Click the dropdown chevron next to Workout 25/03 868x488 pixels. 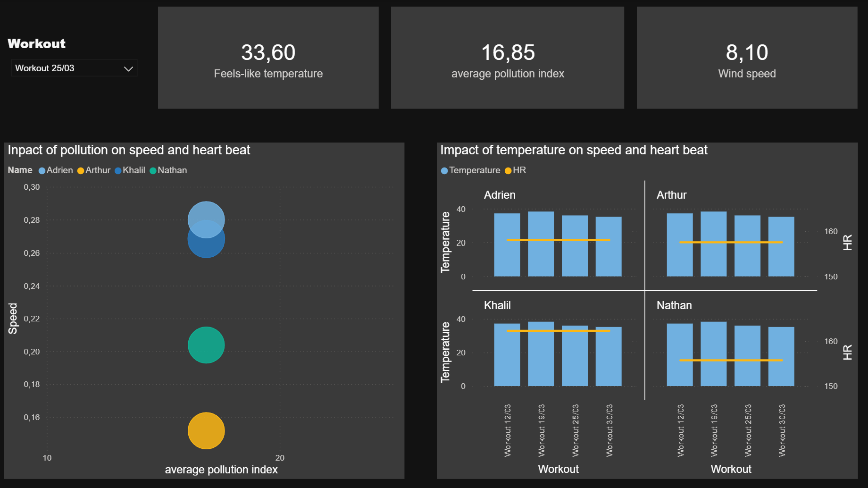(x=128, y=68)
